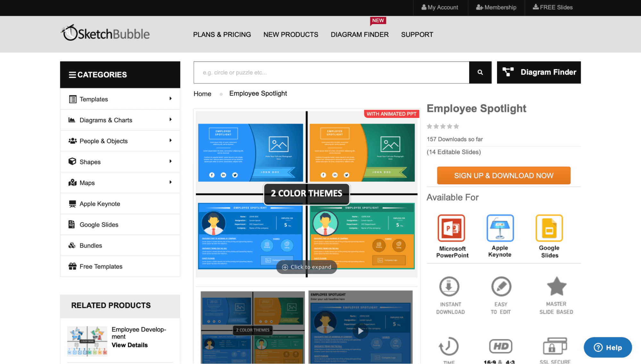
Task: Click the search magnifier button
Action: (x=480, y=72)
